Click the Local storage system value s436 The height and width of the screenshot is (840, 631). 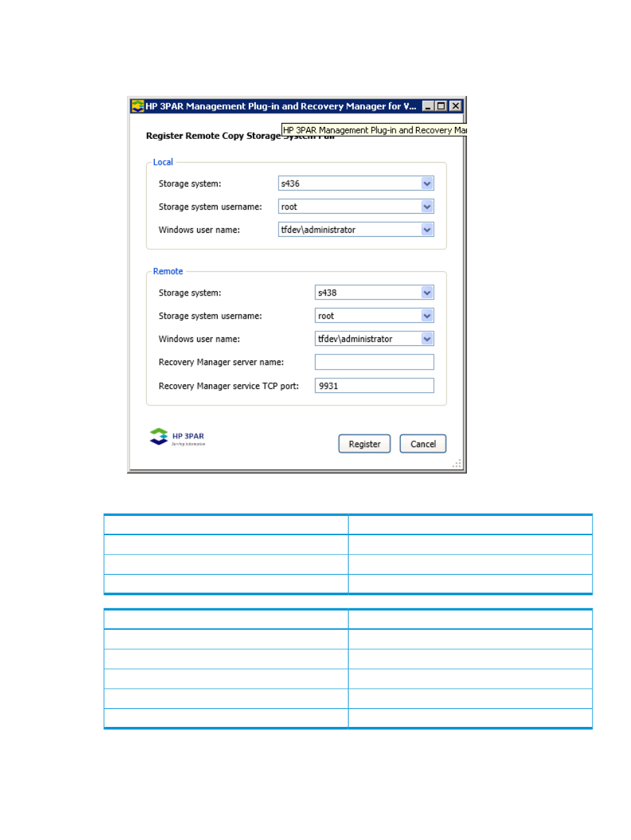pos(290,184)
